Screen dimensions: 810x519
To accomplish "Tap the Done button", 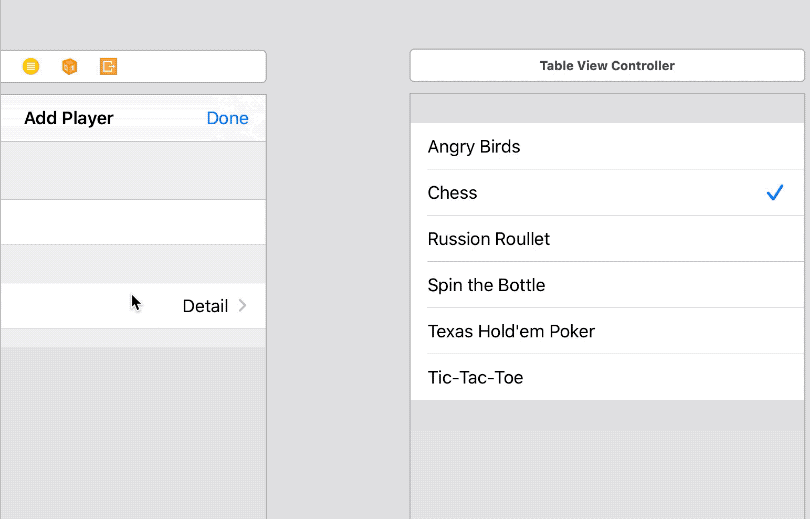I will (x=227, y=118).
